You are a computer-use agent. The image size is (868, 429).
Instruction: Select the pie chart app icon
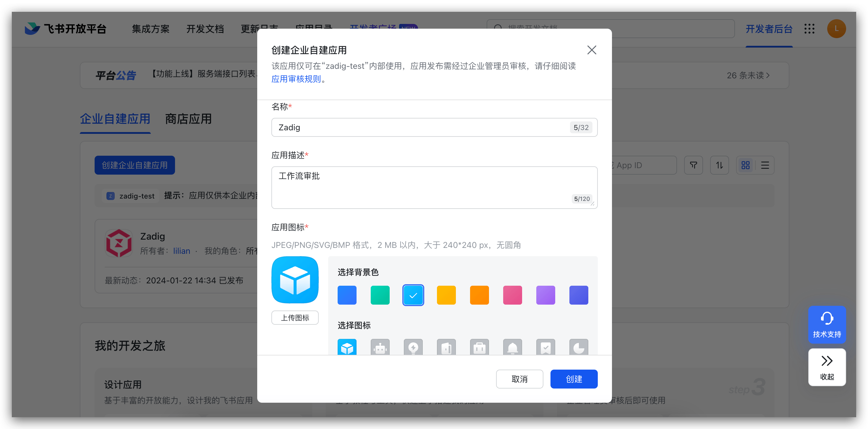(x=579, y=347)
